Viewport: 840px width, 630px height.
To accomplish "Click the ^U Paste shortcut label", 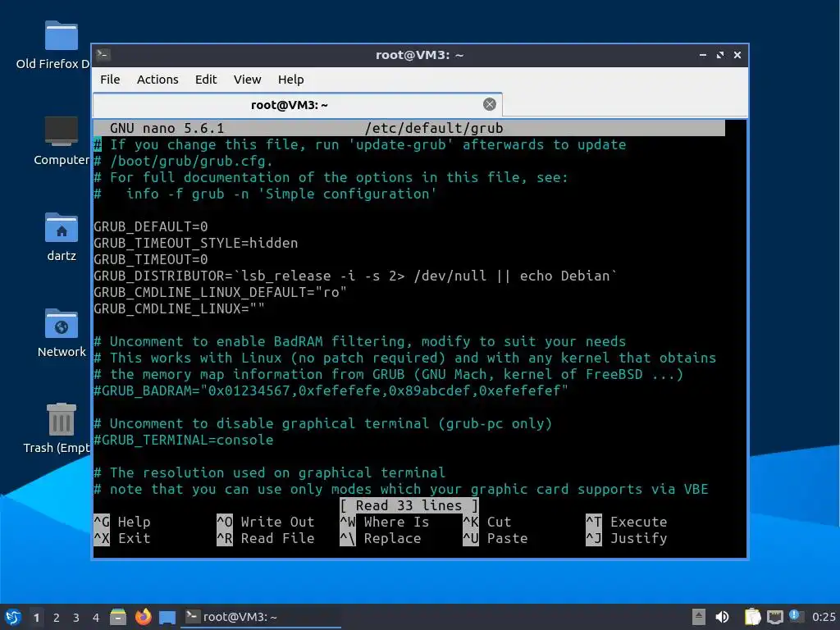I will click(495, 538).
